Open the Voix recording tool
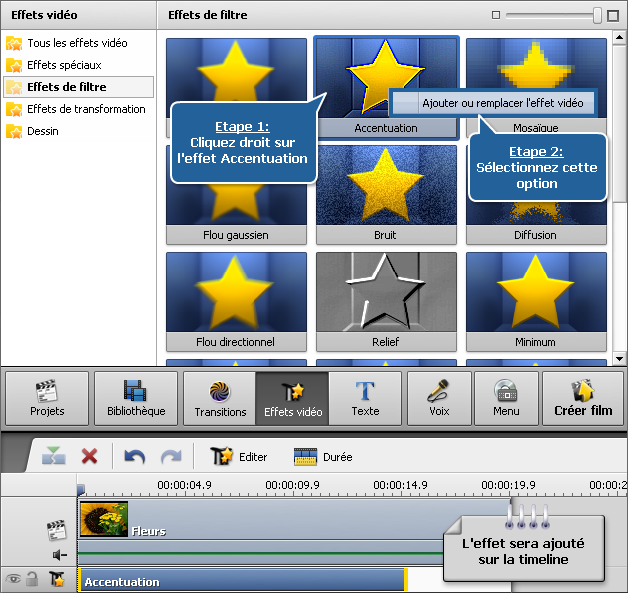The width and height of the screenshot is (628, 593). 437,398
